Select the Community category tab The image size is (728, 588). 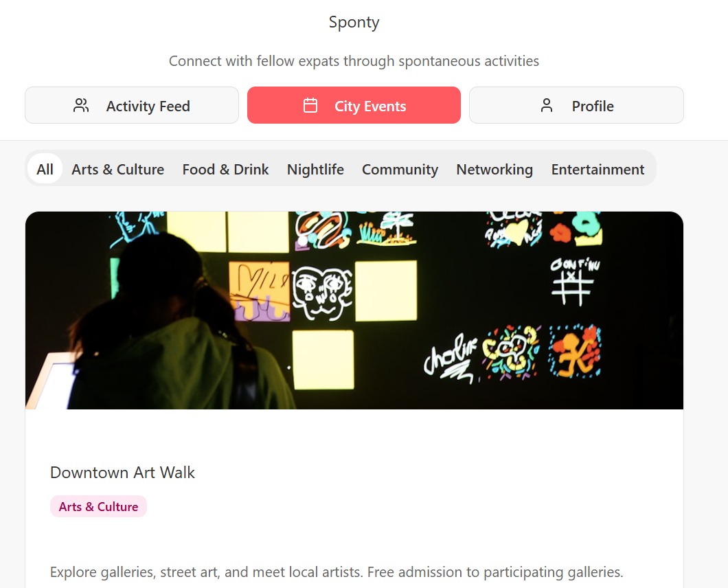click(x=400, y=169)
